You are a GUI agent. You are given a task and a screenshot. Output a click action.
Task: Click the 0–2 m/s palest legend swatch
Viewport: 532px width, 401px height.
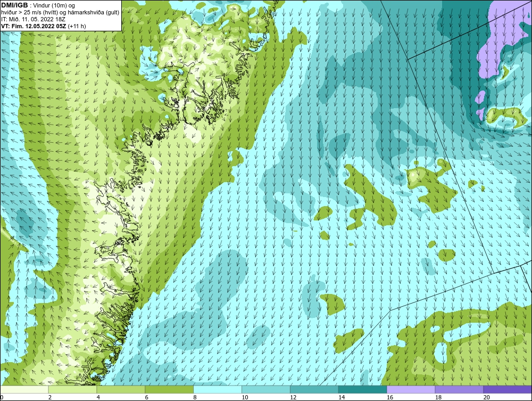point(24,389)
